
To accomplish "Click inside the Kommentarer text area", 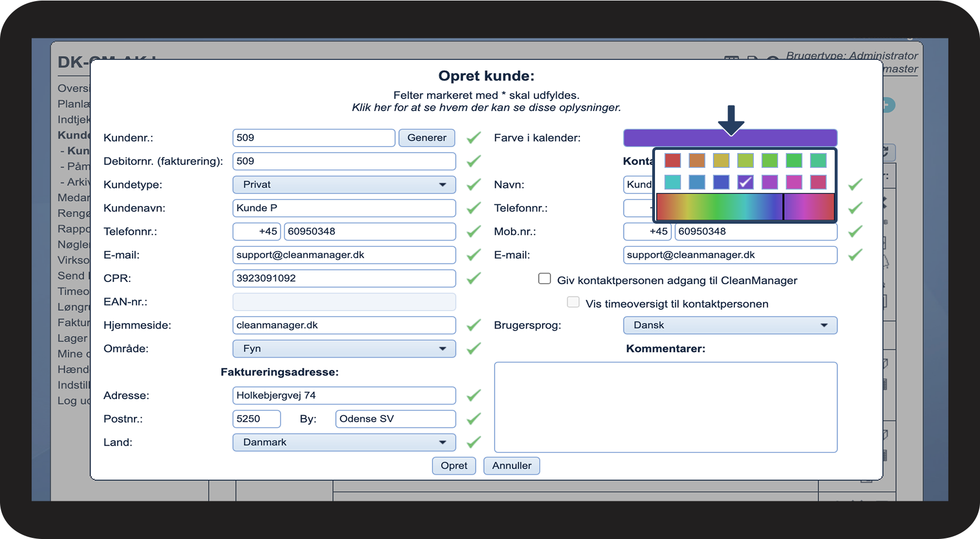I will [666, 407].
